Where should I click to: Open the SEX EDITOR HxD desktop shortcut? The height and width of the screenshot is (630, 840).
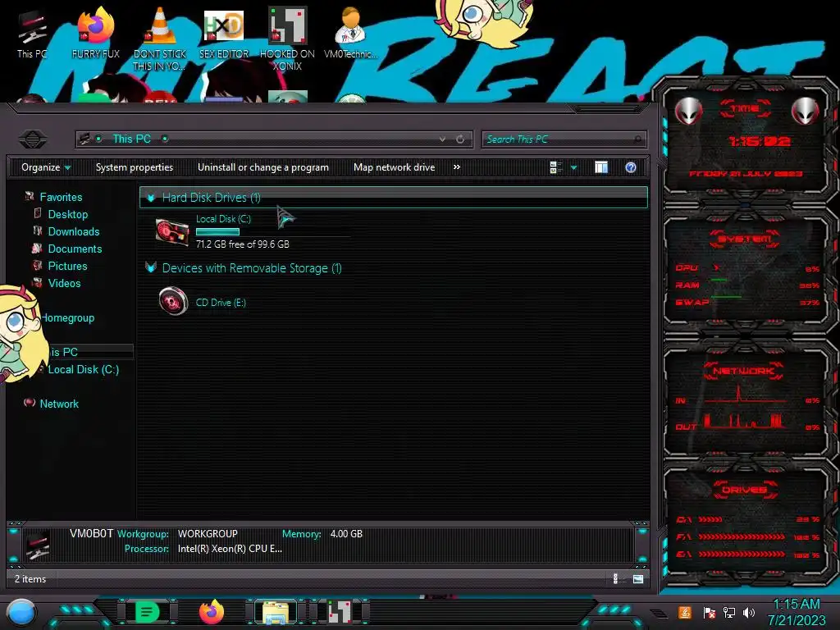click(224, 34)
